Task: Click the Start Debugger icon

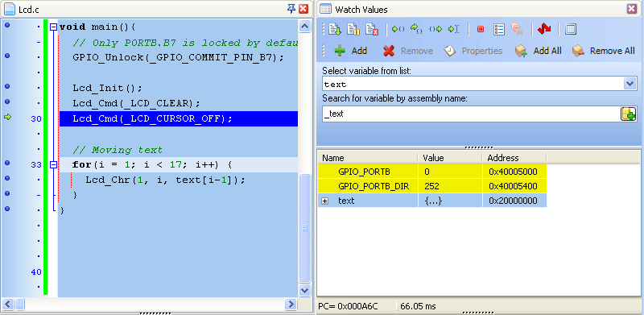Action: 335,29
